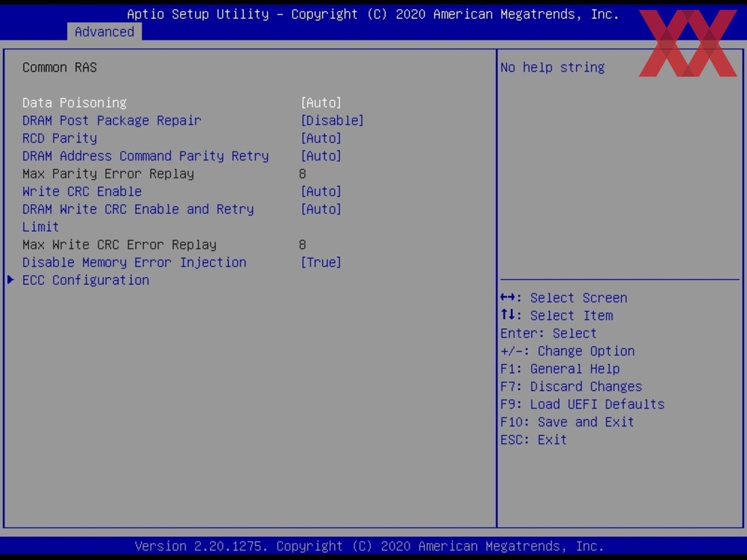The height and width of the screenshot is (560, 747).
Task: Open [Auto] value for DRAM Address Command Parity Retry
Action: [321, 156]
